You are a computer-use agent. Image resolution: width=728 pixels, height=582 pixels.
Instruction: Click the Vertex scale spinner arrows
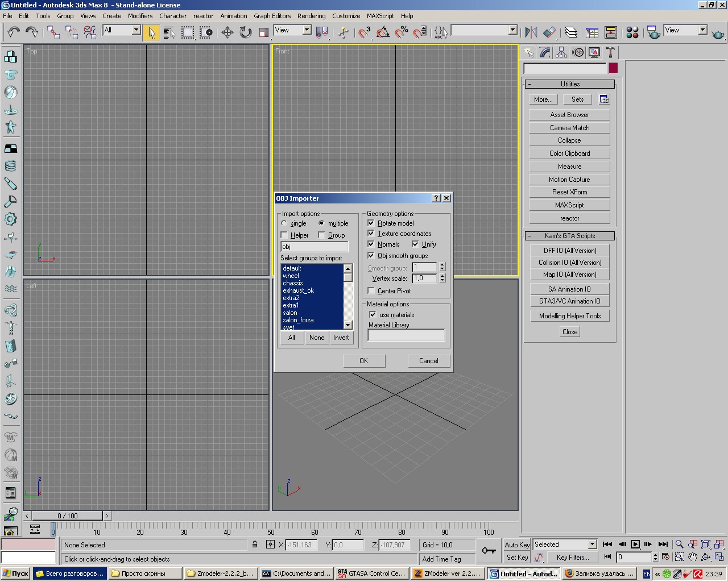pyautogui.click(x=442, y=278)
